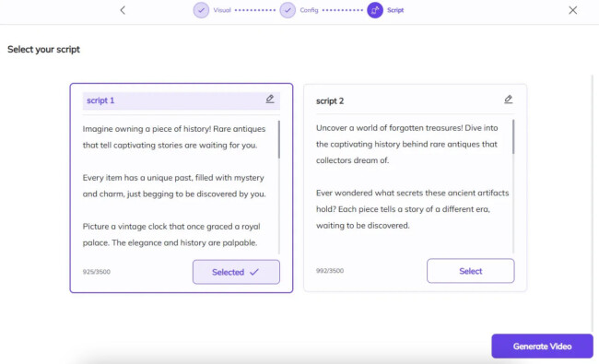Click the 925/3500 character count

pyautogui.click(x=96, y=272)
